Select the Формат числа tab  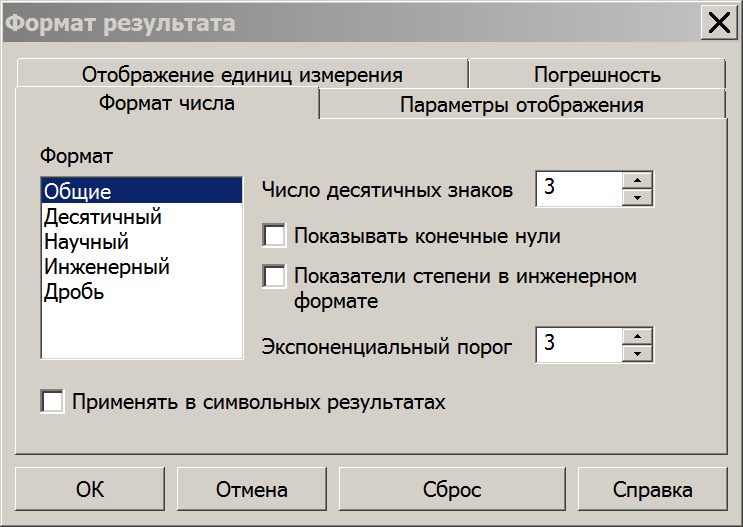click(167, 103)
